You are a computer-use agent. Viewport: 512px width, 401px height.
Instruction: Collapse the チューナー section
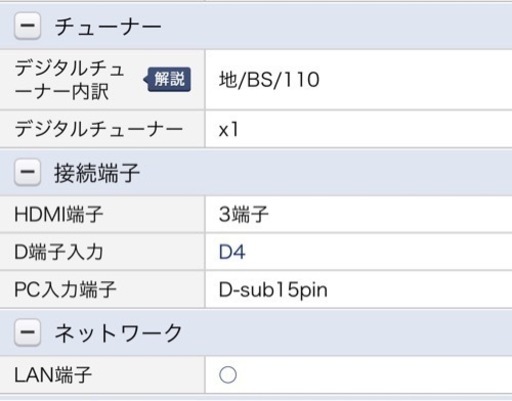pos(27,25)
